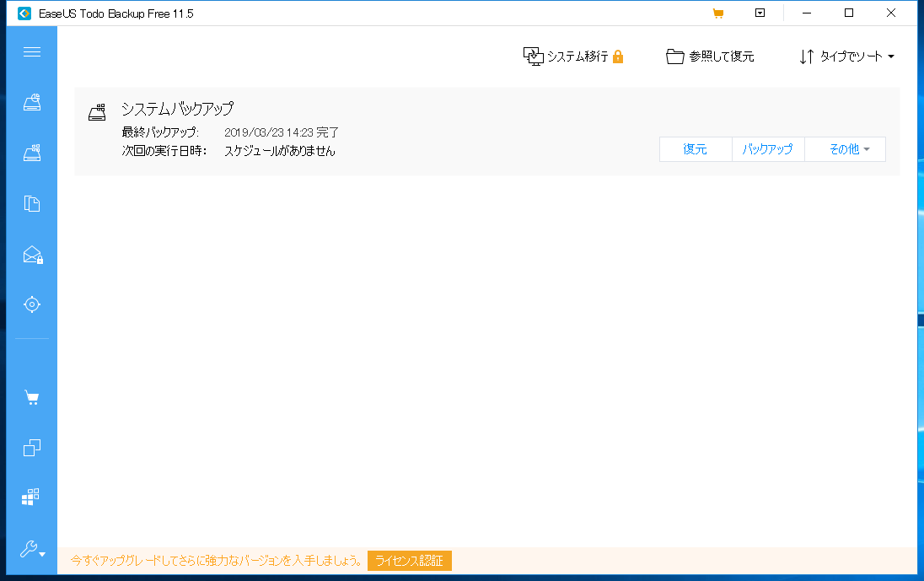The width and height of the screenshot is (924, 581).
Task: Open the file backup feature
Action: (x=32, y=203)
